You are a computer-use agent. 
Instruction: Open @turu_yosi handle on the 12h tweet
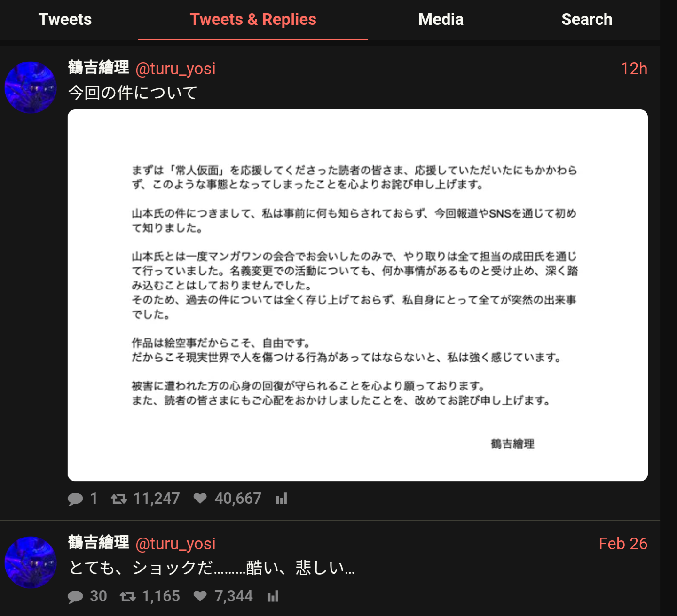point(175,69)
